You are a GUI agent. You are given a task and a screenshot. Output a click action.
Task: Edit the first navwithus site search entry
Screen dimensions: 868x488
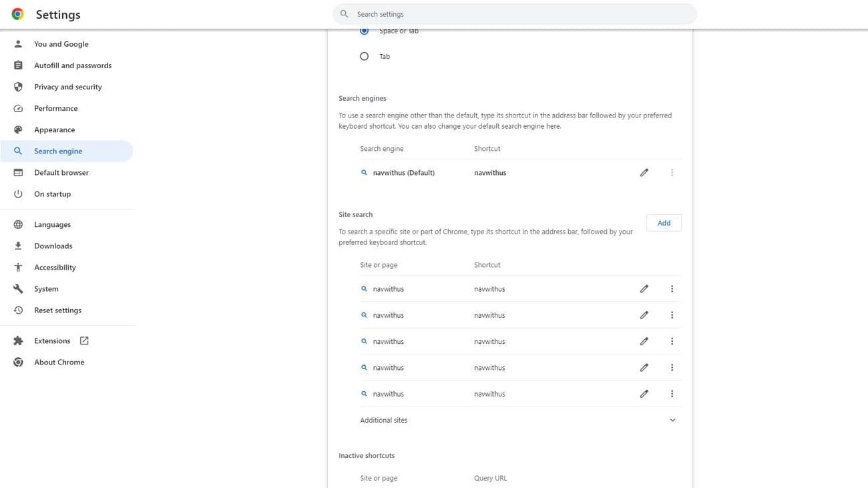point(644,289)
